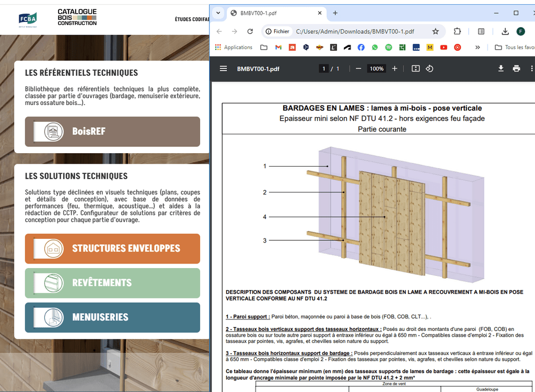Open a new Chrome tab
Viewport: 535px width, 392px height.
pos(335,13)
